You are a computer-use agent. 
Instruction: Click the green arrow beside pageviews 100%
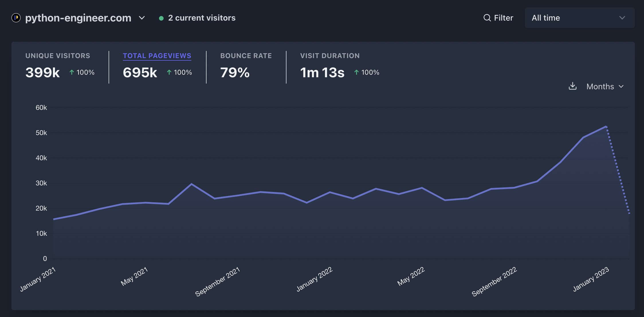click(x=169, y=72)
